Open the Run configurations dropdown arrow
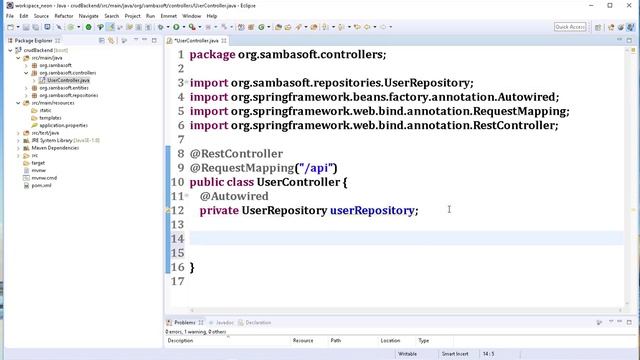This screenshot has width=640, height=360. click(184, 27)
